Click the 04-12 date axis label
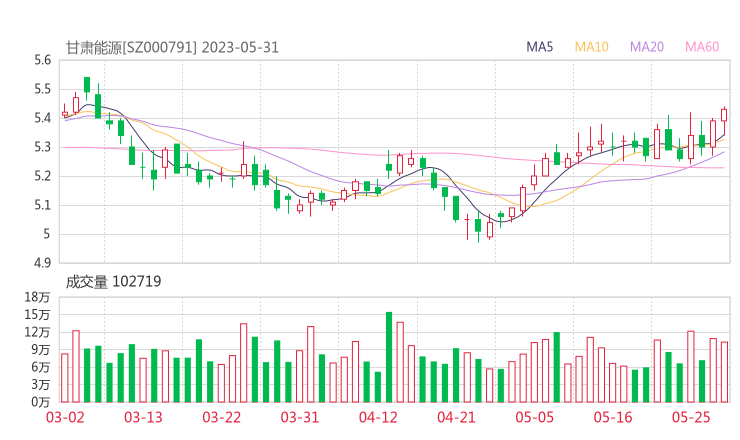740x440 pixels. point(378,417)
